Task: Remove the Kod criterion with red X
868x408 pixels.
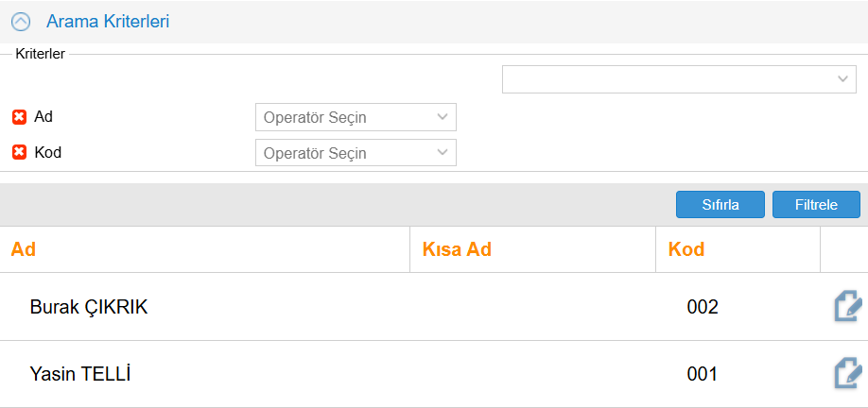Action: (x=19, y=152)
